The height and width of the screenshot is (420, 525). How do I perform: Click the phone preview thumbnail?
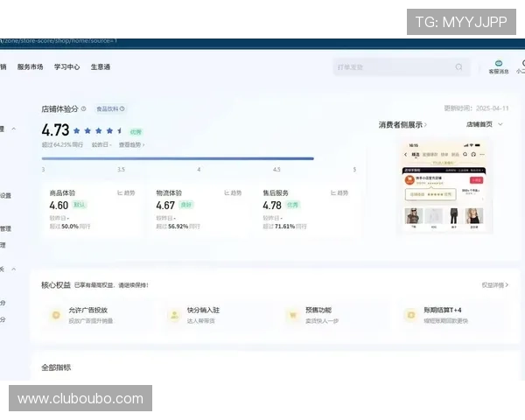(x=444, y=185)
